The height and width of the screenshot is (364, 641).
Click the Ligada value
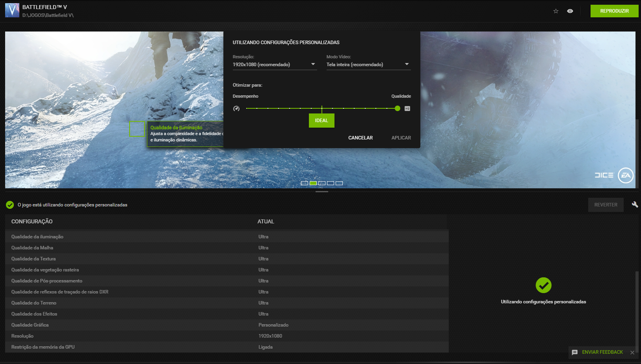[266, 347]
